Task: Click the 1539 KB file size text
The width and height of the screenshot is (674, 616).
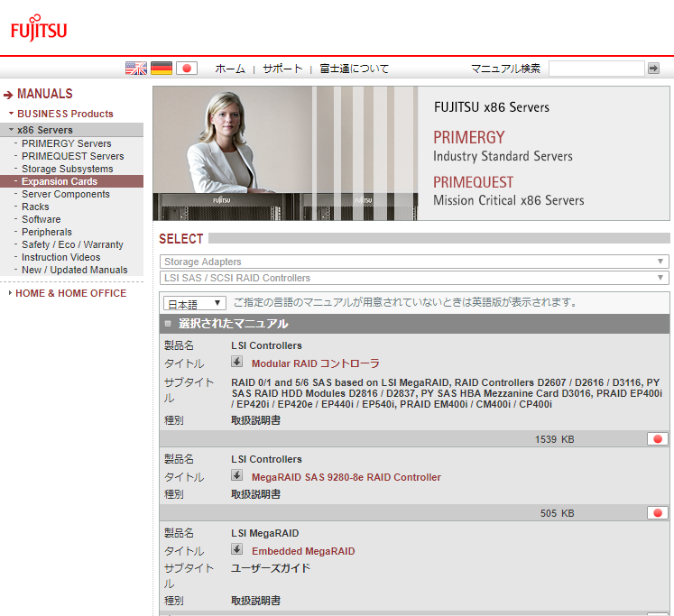Action: pos(555,439)
